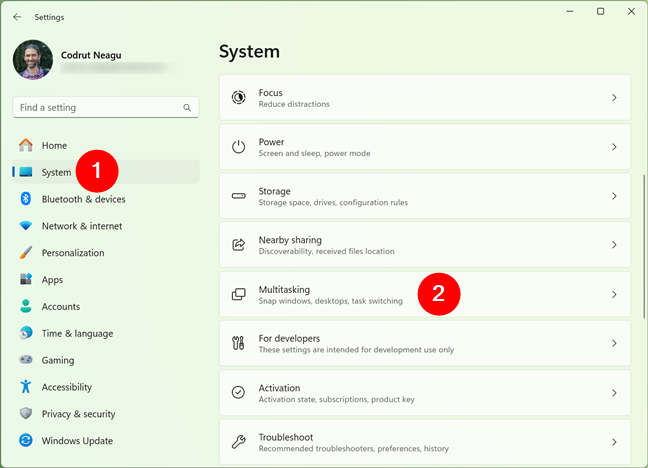Expand the For developers row chevron

tap(614, 343)
